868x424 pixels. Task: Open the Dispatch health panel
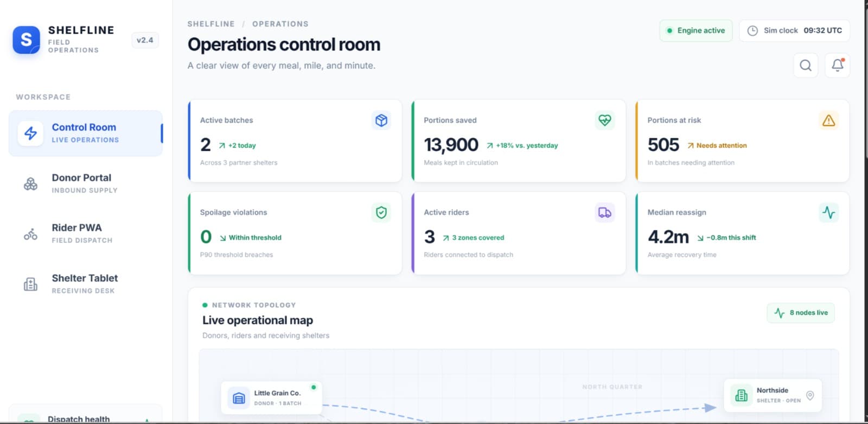[86, 414]
